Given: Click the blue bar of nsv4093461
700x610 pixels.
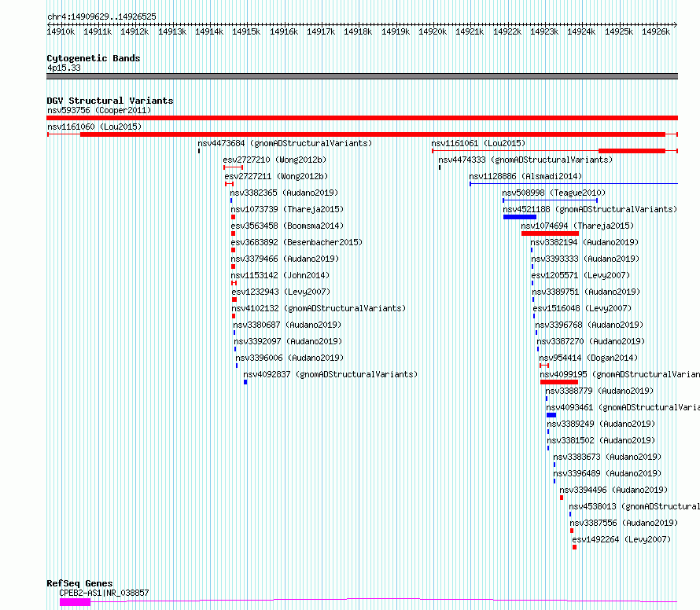Looking at the screenshot, I should point(551,415).
